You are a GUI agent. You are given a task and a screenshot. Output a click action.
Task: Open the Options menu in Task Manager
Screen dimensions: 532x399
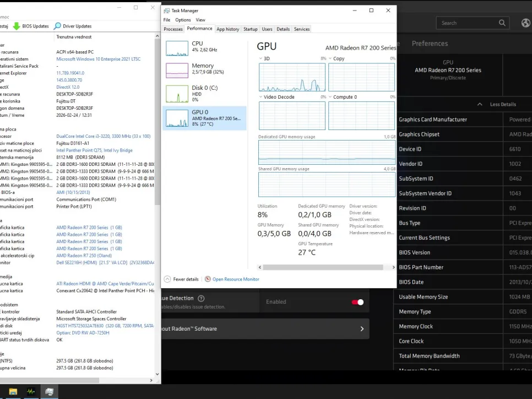(x=183, y=20)
